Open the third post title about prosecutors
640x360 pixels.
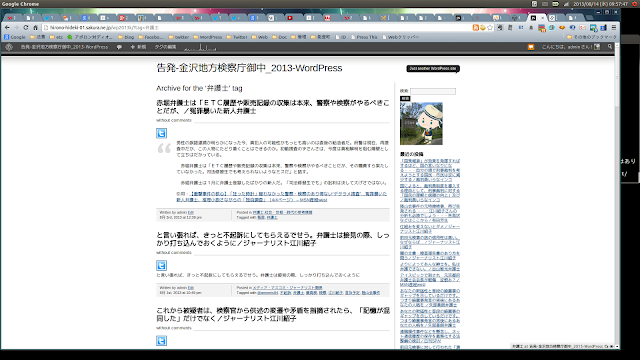pos(273,314)
